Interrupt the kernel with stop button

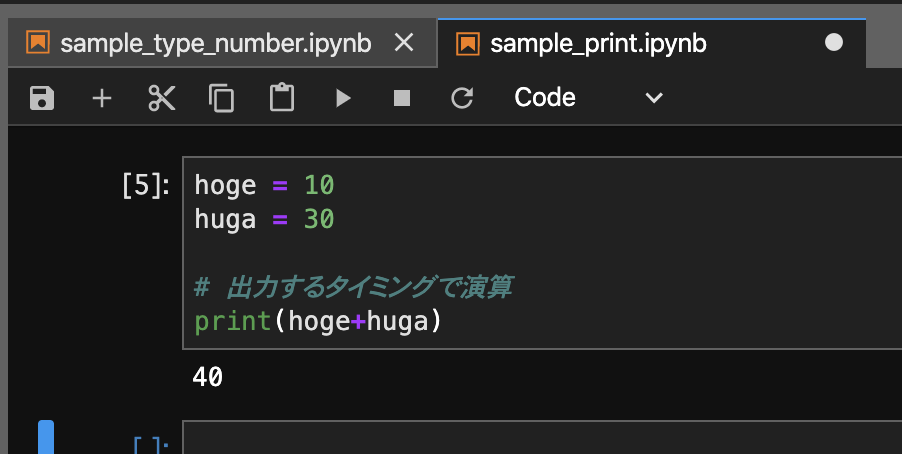[402, 98]
